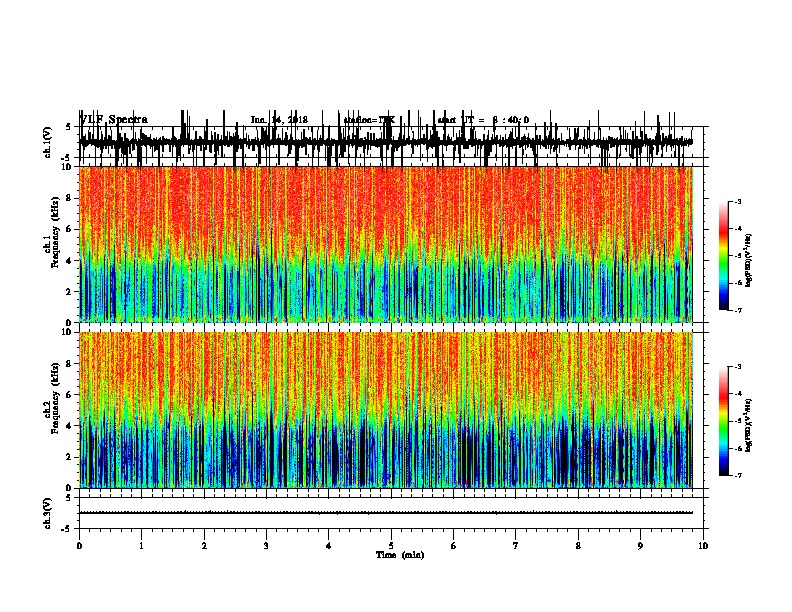Viewport: 792px width, 612px height.
Task: Click the '5' tick on ch.3 voltage axis
Action: (70, 498)
